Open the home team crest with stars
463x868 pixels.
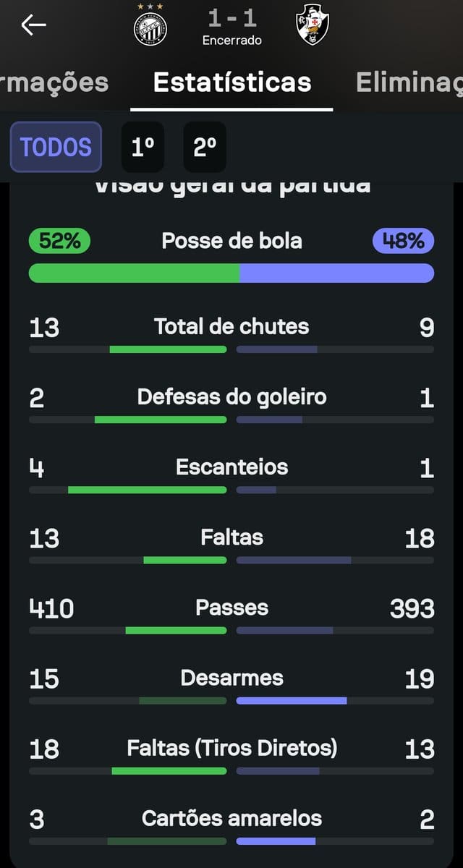[150, 26]
